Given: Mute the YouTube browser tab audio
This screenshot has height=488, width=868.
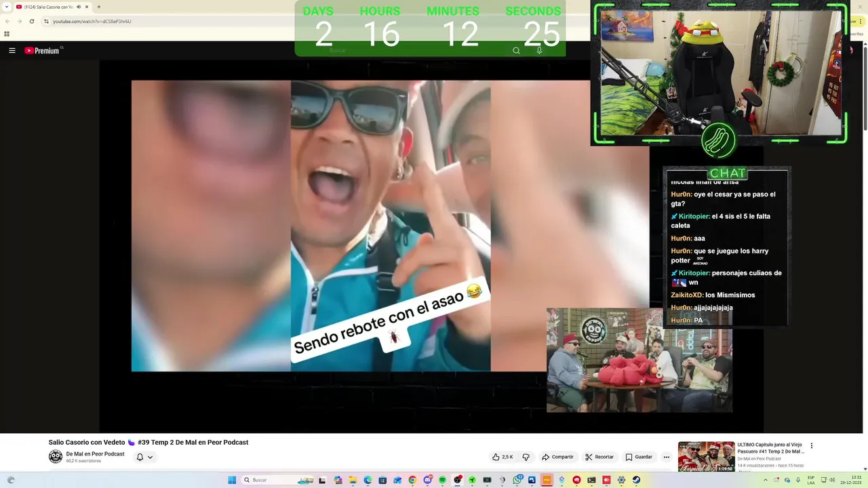Looking at the screenshot, I should (79, 7).
